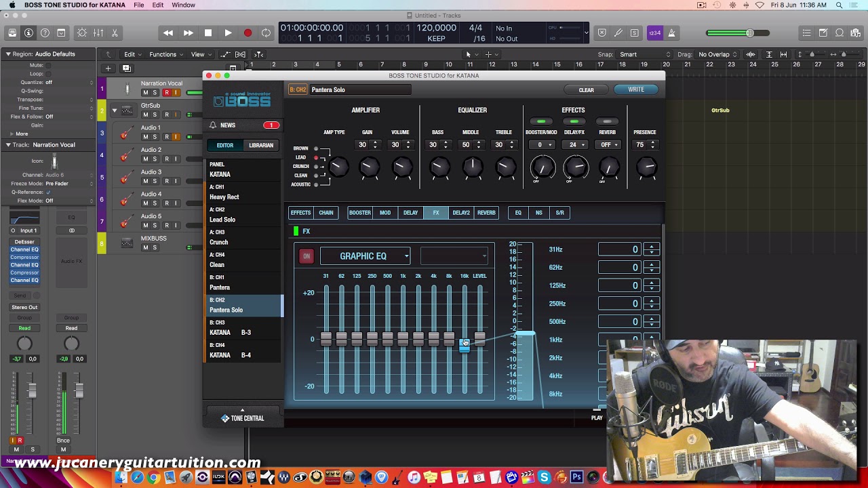Toggle the Booster/Mod effect green button
Screen dimensions: 868x488
(x=541, y=121)
